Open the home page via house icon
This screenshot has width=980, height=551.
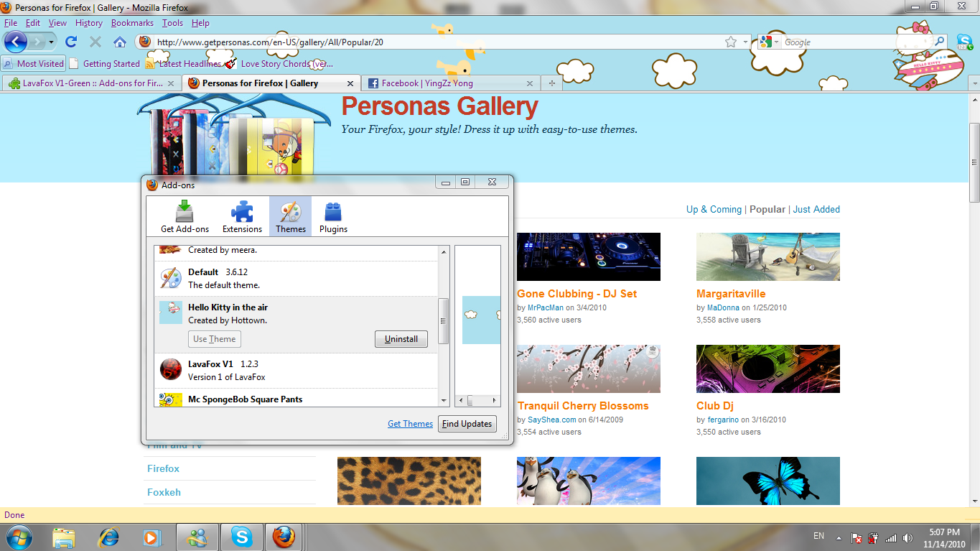click(120, 42)
